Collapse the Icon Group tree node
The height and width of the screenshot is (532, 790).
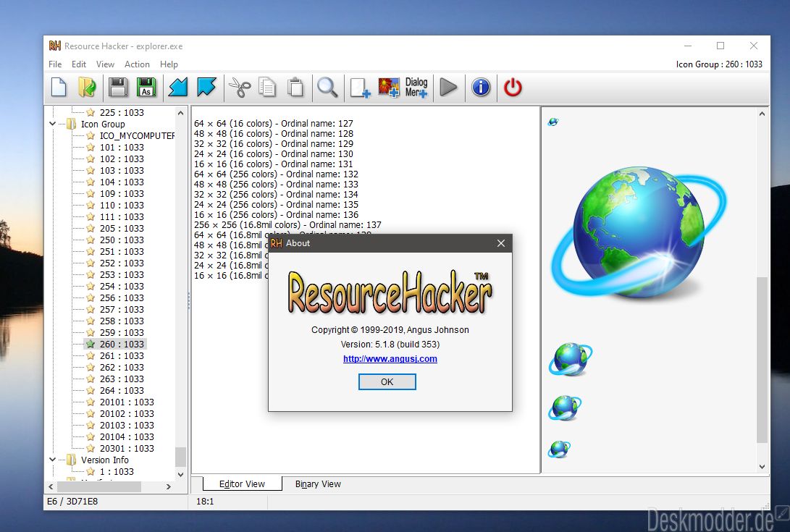[53, 124]
